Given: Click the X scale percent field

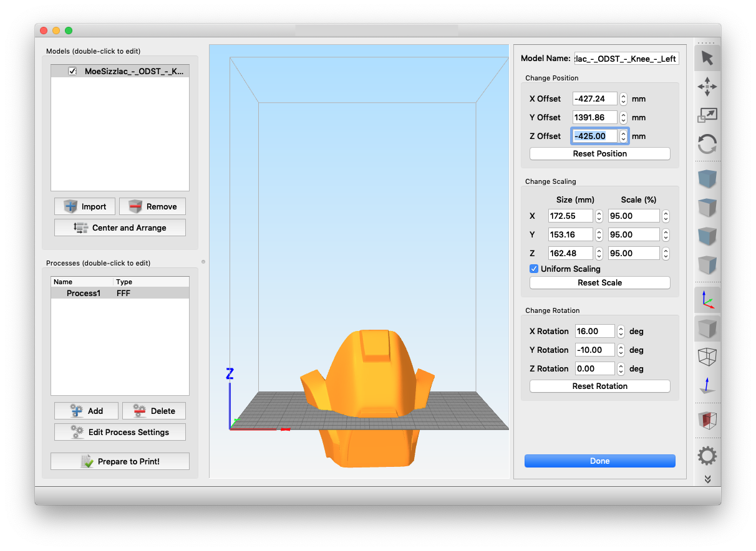Looking at the screenshot, I should coord(634,216).
